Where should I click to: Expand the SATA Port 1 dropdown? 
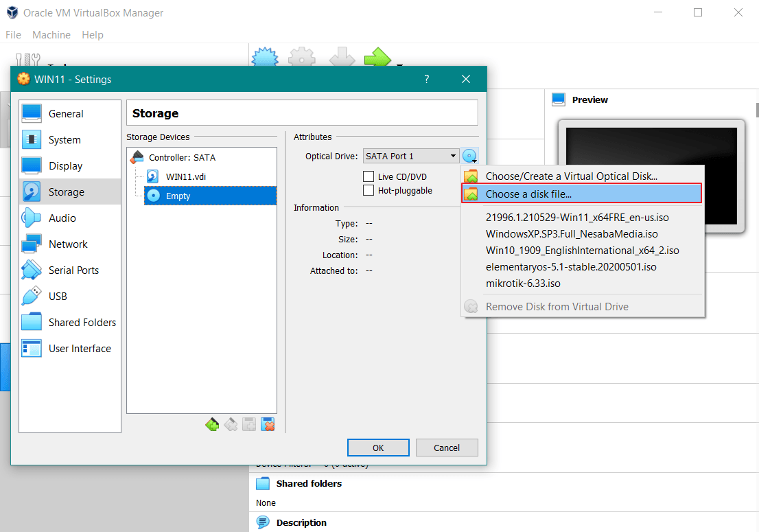(x=410, y=157)
